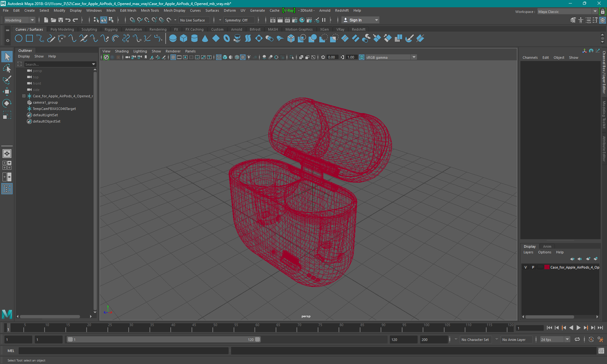The height and width of the screenshot is (364, 607).
Task: Open the Sign In dropdown
Action: (360, 20)
